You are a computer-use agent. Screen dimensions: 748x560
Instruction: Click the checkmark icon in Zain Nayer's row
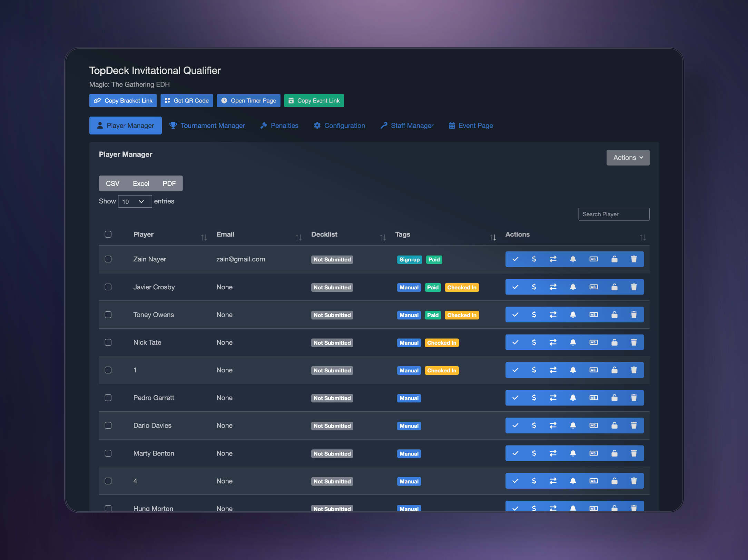point(515,259)
